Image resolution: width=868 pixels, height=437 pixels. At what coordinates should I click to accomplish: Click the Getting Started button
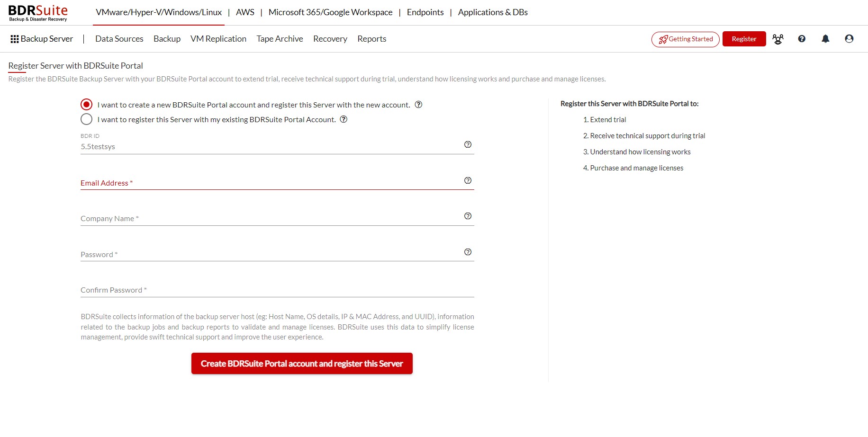686,39
